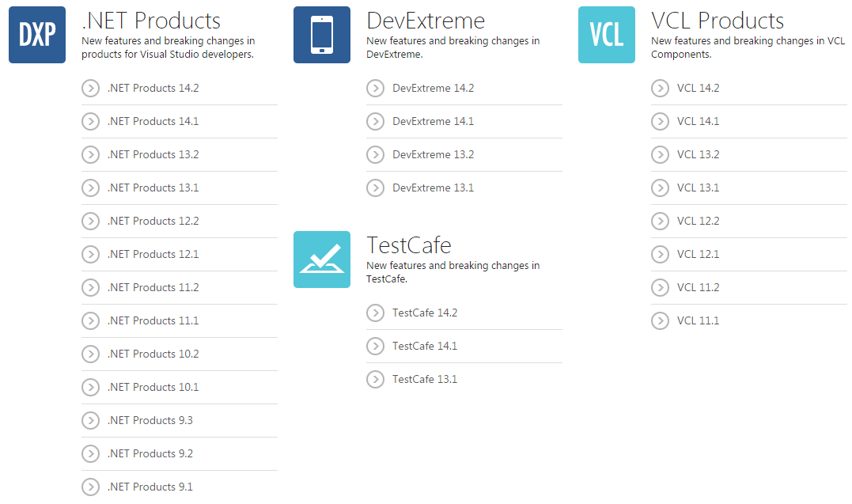Click arrow icon beside .NET Products 13.1
Screen dimensions: 852x504
[x=90, y=188]
